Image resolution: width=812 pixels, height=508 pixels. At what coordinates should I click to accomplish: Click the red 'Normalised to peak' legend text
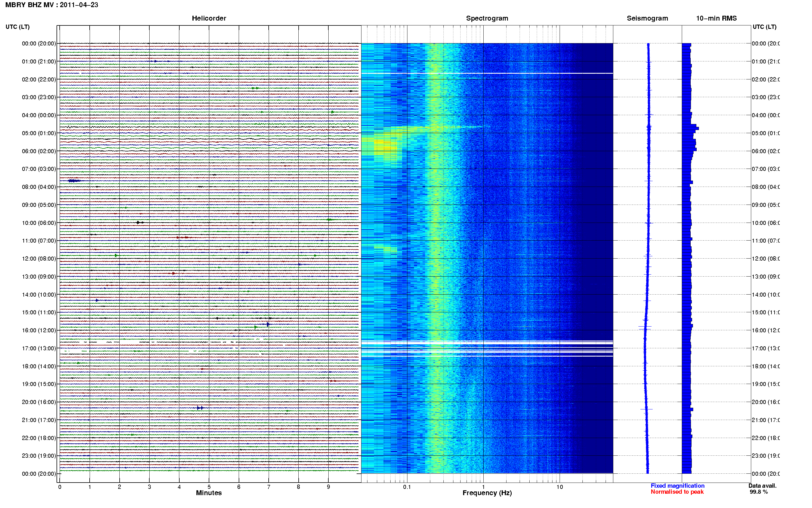[x=677, y=492]
